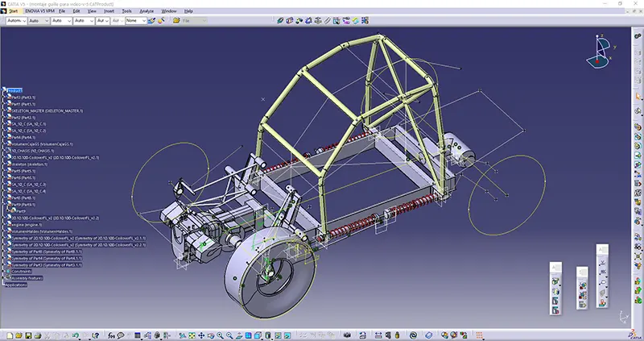Open the Analyze menu

[x=147, y=11]
